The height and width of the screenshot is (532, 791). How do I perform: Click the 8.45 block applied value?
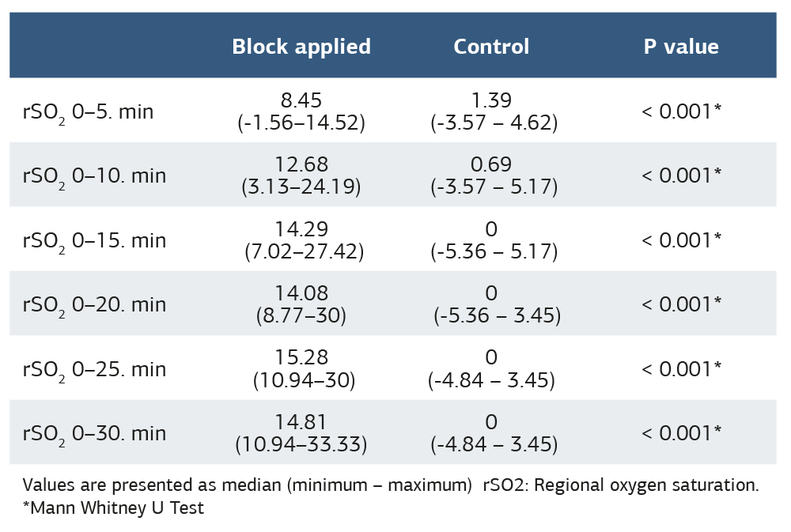[x=301, y=100]
